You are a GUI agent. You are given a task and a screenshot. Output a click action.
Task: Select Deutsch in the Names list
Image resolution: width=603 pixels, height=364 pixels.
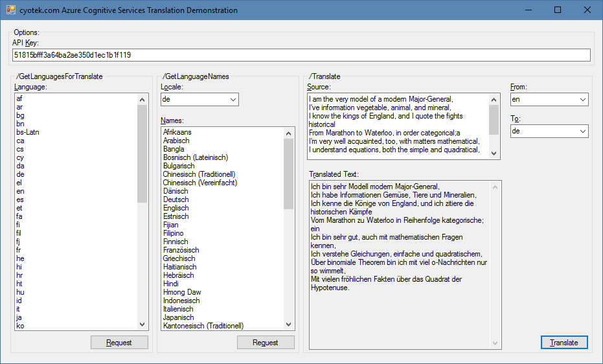pyautogui.click(x=223, y=200)
